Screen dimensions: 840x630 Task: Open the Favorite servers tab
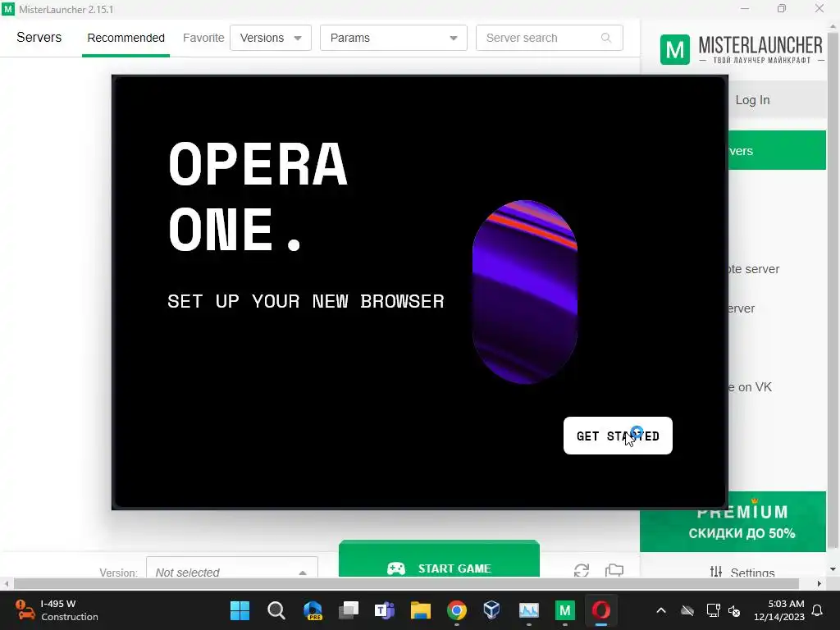[x=203, y=38]
